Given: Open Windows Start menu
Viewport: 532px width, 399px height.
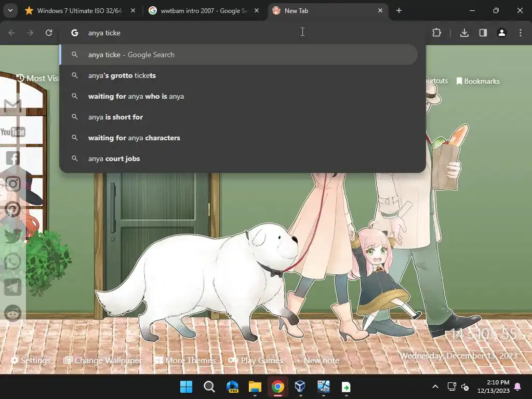Looking at the screenshot, I should tap(187, 387).
